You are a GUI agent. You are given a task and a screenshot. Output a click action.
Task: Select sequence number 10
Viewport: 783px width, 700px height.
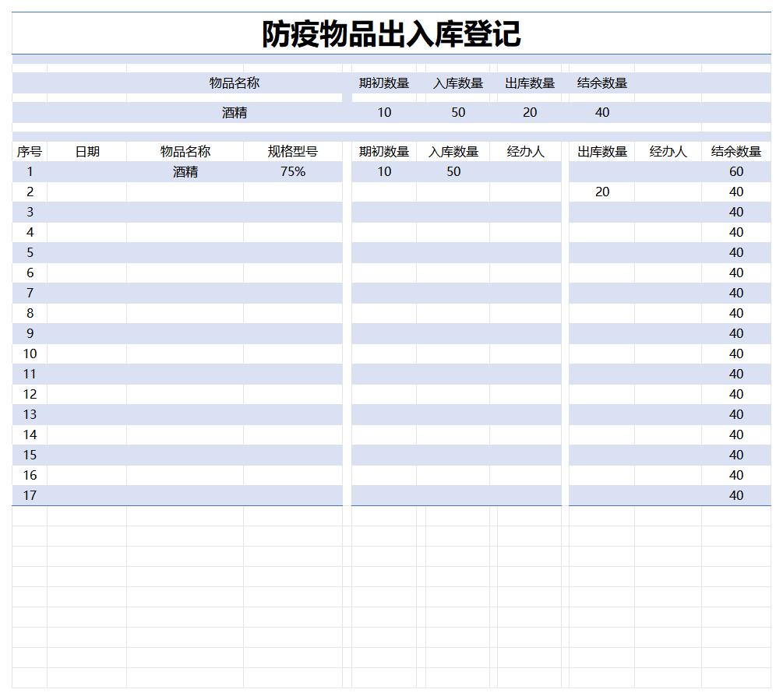[30, 354]
